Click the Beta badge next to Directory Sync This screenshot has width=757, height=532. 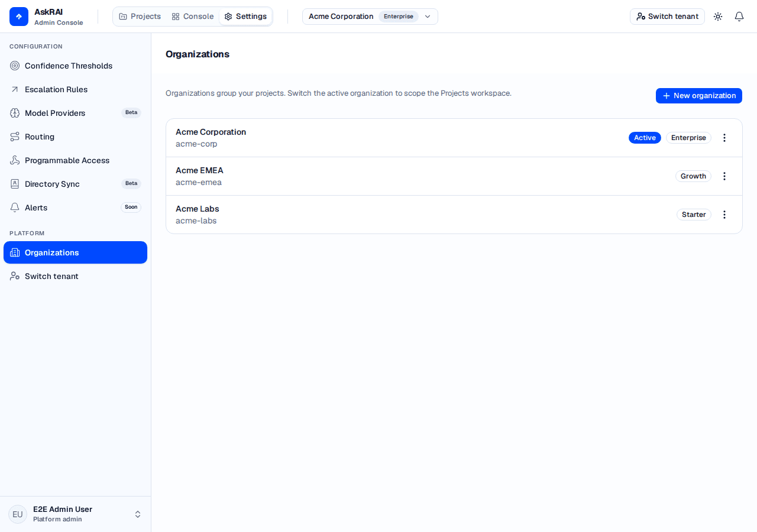click(x=131, y=183)
